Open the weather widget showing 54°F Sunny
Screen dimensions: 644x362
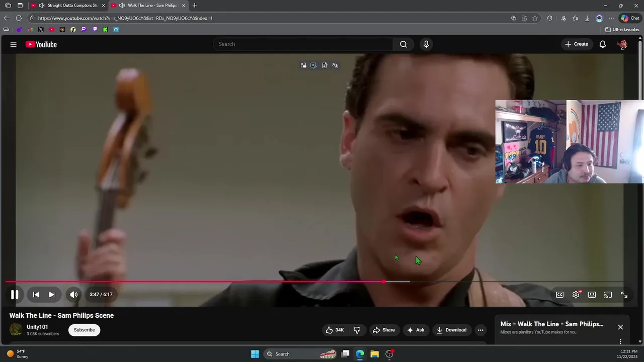coord(18,354)
